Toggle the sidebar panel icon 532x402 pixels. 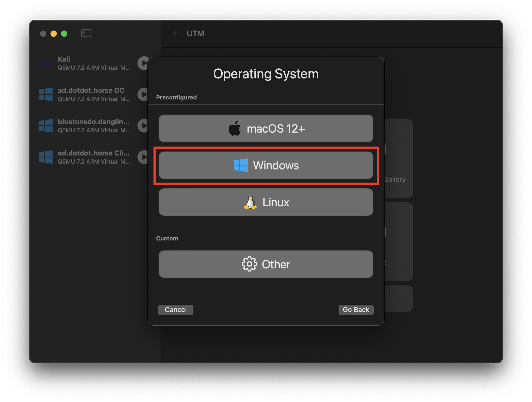[x=86, y=33]
